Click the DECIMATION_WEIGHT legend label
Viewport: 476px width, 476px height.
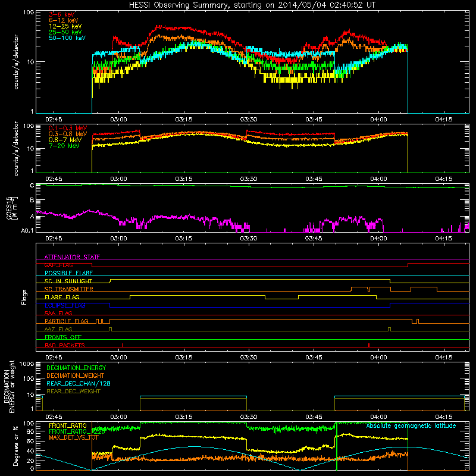click(76, 375)
